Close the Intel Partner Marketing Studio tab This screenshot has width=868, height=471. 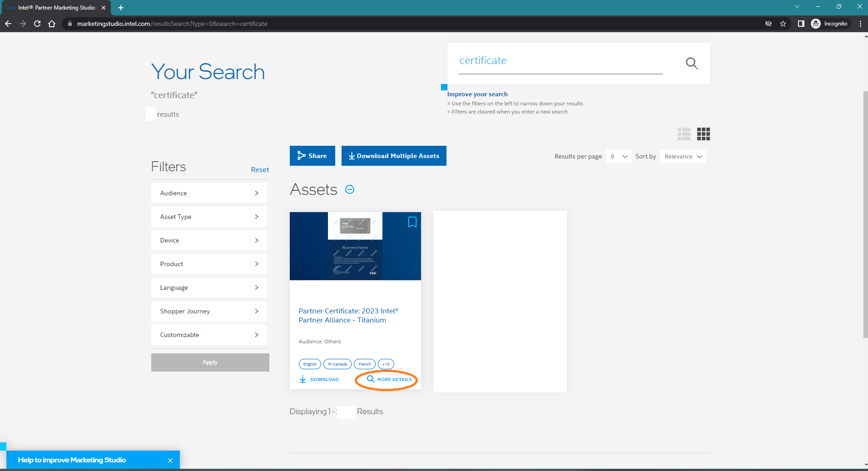pyautogui.click(x=104, y=8)
